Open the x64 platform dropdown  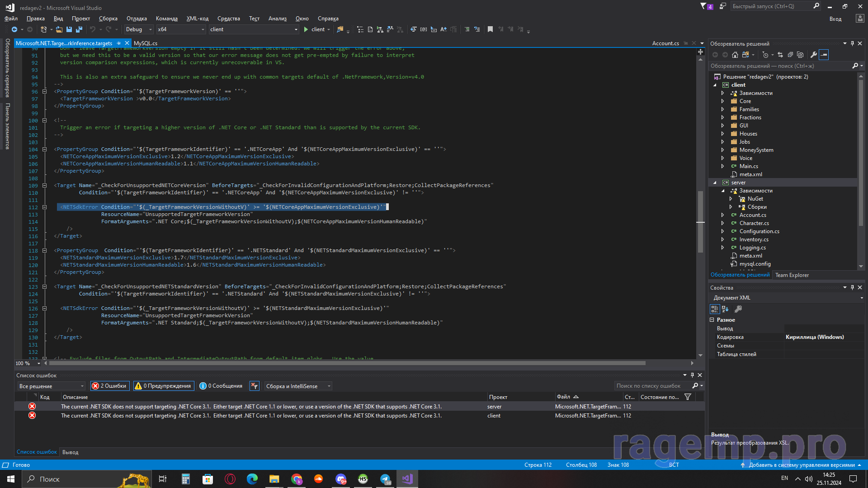pyautogui.click(x=181, y=29)
